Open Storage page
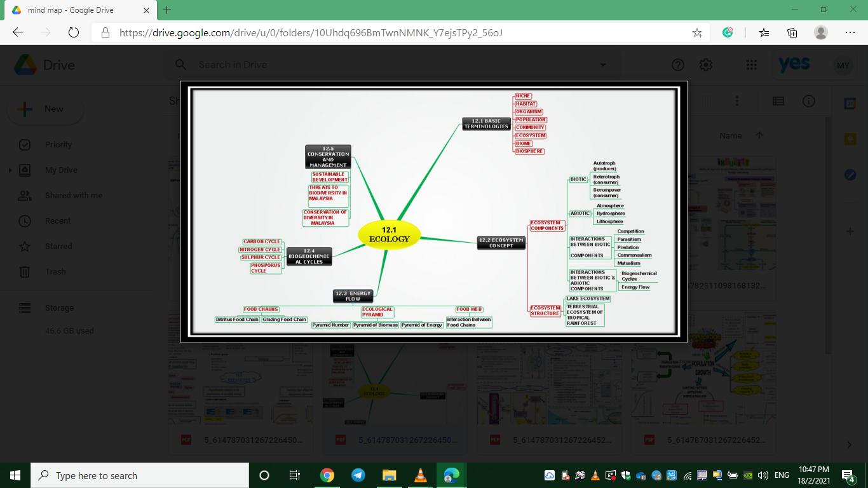The image size is (868, 488). point(59,308)
